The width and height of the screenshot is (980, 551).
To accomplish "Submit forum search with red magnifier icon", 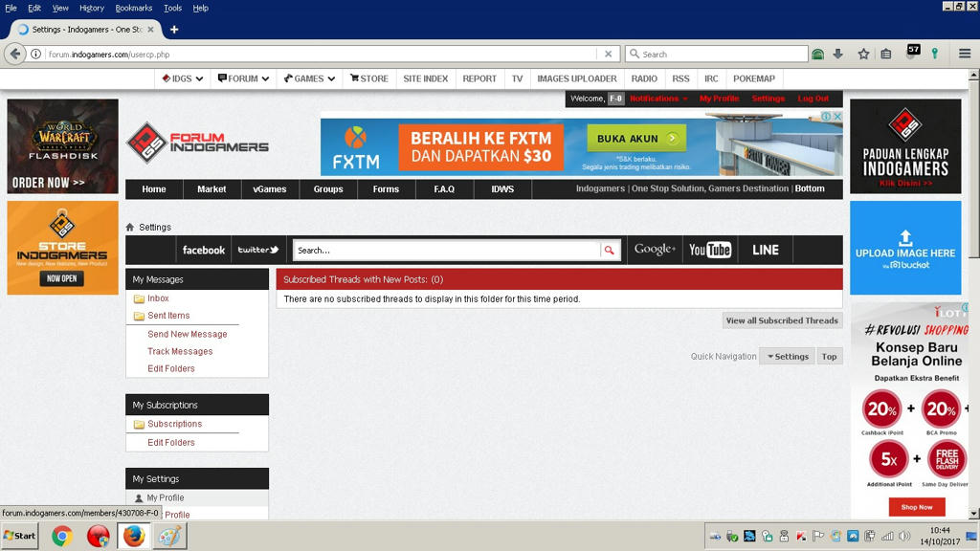I will pyautogui.click(x=609, y=251).
